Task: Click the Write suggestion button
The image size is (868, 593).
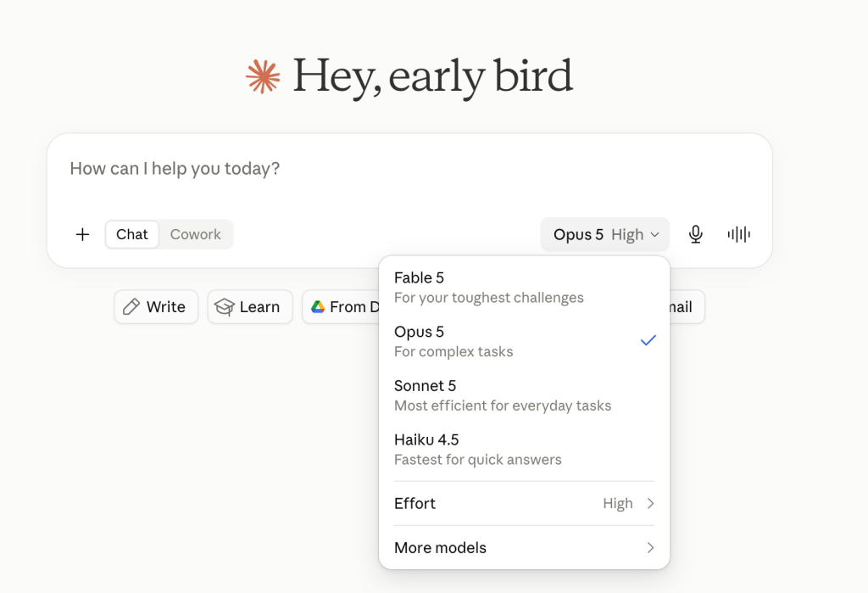Action: (156, 306)
